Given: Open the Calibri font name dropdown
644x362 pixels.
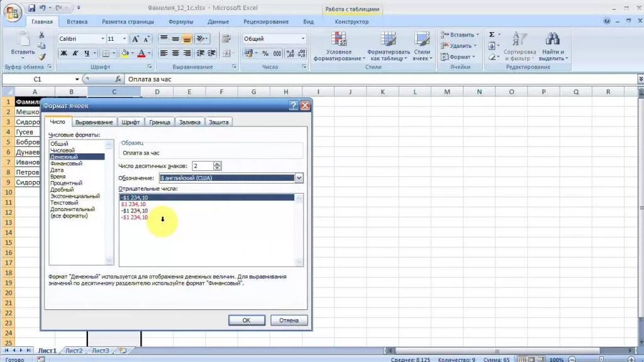Looking at the screenshot, I should pos(103,38).
